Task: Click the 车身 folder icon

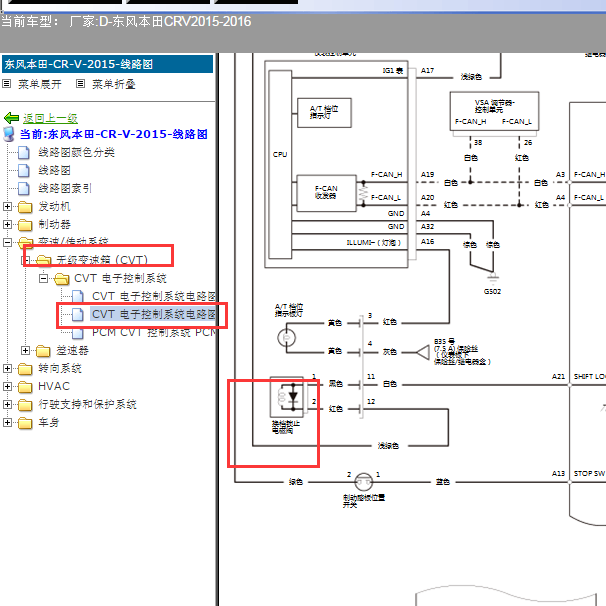Action: (x=25, y=423)
